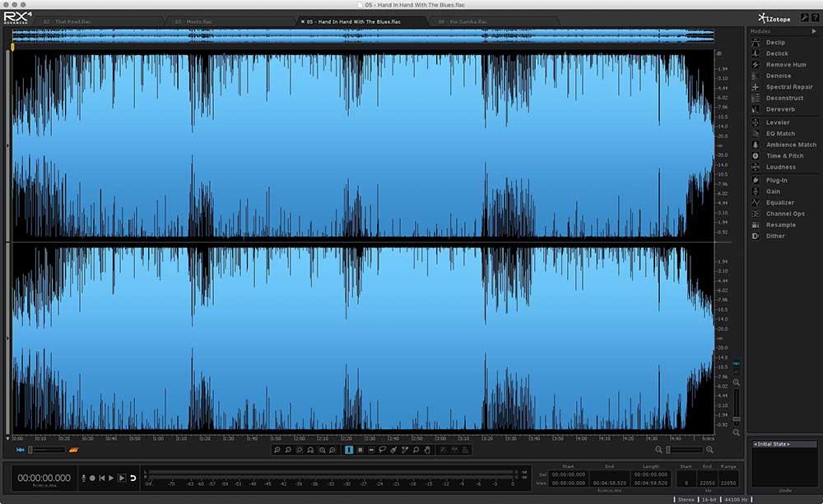Click the h:m:s label at the ruler end
The width and height of the screenshot is (823, 504).
(x=708, y=438)
